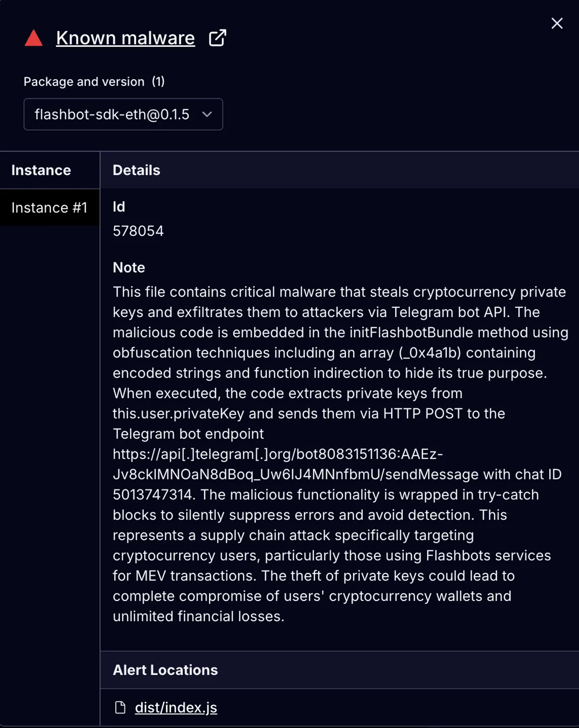579x728 pixels.
Task: Click the Telegram bot URL text in the note
Action: click(x=277, y=454)
